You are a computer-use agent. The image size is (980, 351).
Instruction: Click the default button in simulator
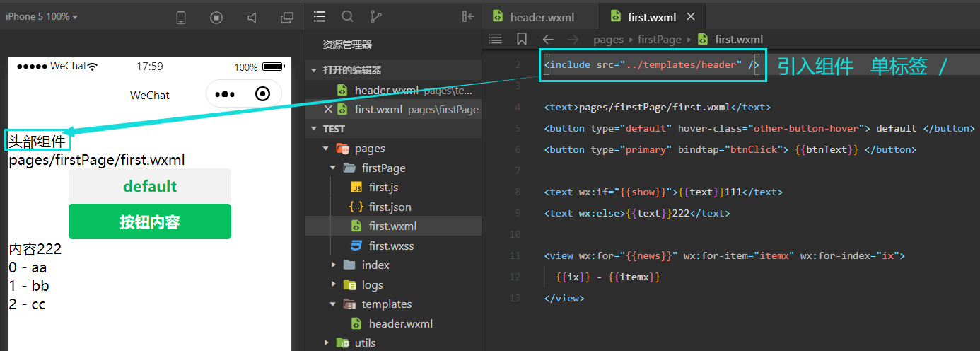tap(150, 186)
